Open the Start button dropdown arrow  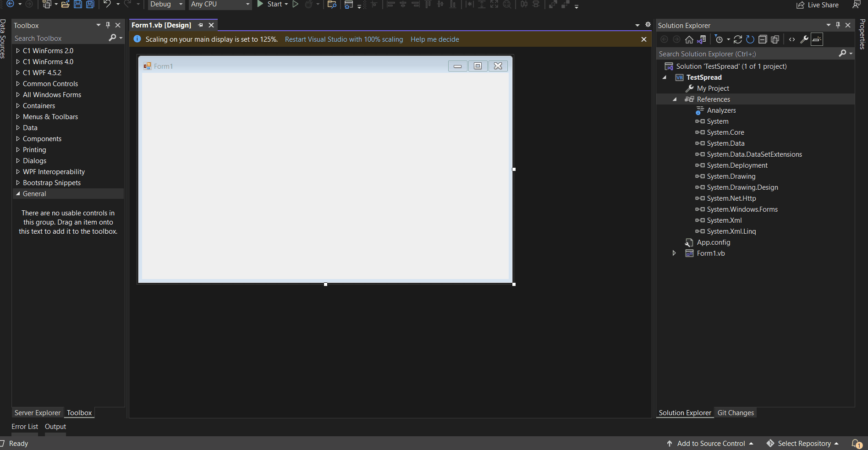point(286,4)
